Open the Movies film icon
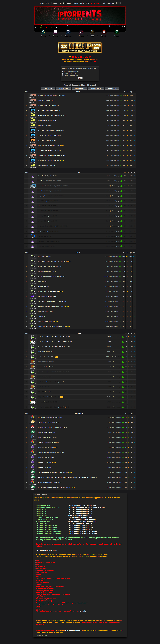 point(55,32)
